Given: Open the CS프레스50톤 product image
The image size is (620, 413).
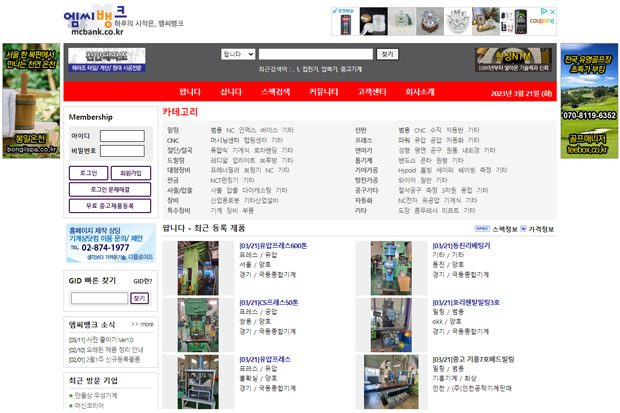Looking at the screenshot, I should [197, 321].
